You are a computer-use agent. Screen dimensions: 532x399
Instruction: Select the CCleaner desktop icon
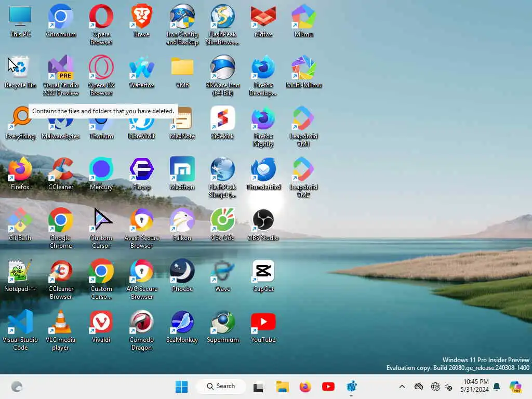coord(60,174)
